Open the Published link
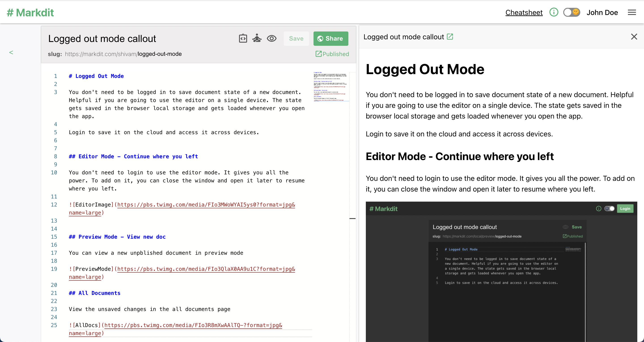This screenshot has height=342, width=644. pyautogui.click(x=332, y=54)
